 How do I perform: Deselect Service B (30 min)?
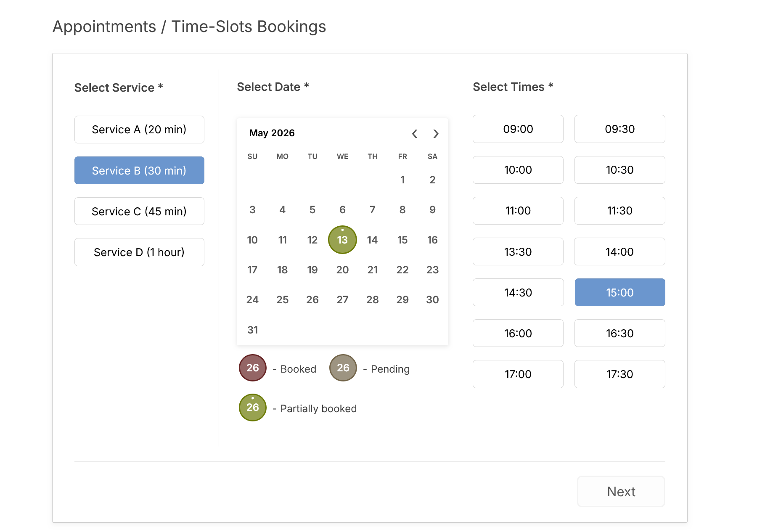click(139, 170)
